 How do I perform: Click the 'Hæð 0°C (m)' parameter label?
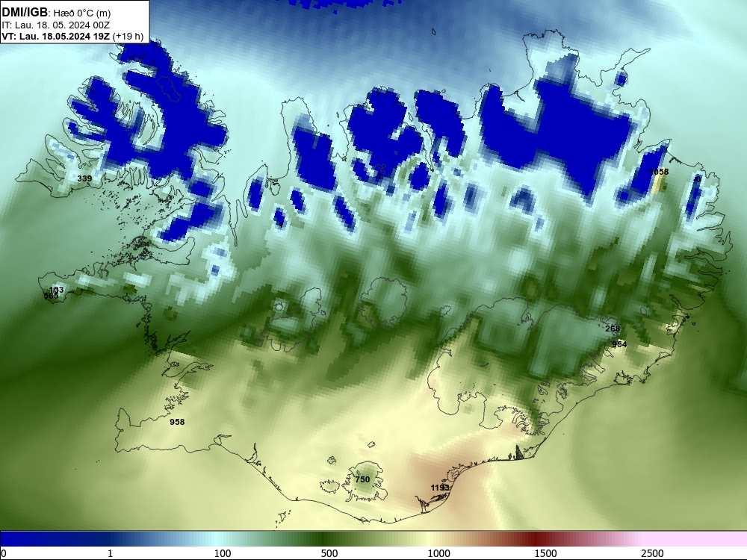point(82,13)
